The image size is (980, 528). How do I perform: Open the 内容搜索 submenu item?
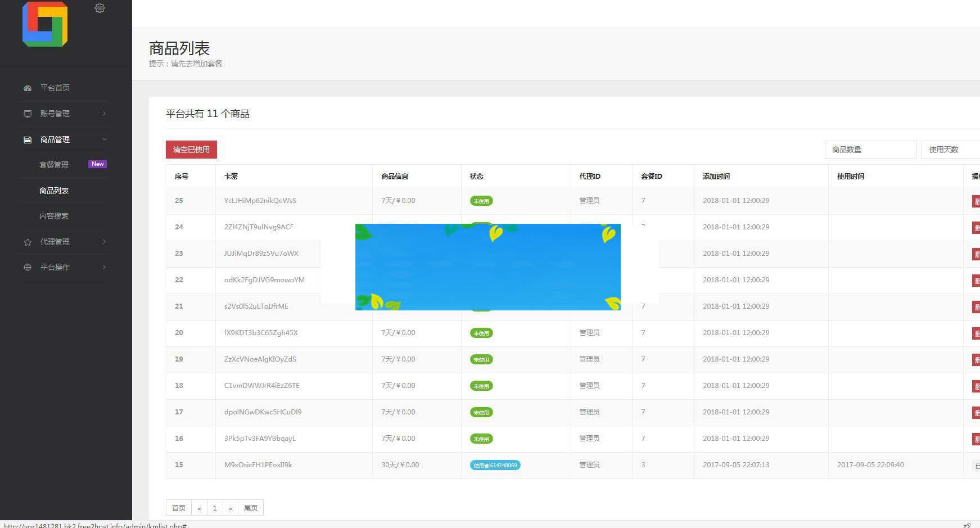click(54, 216)
